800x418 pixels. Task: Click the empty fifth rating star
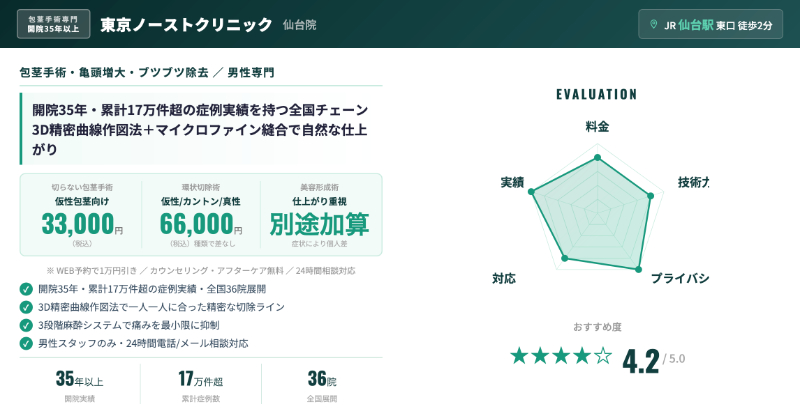603,355
